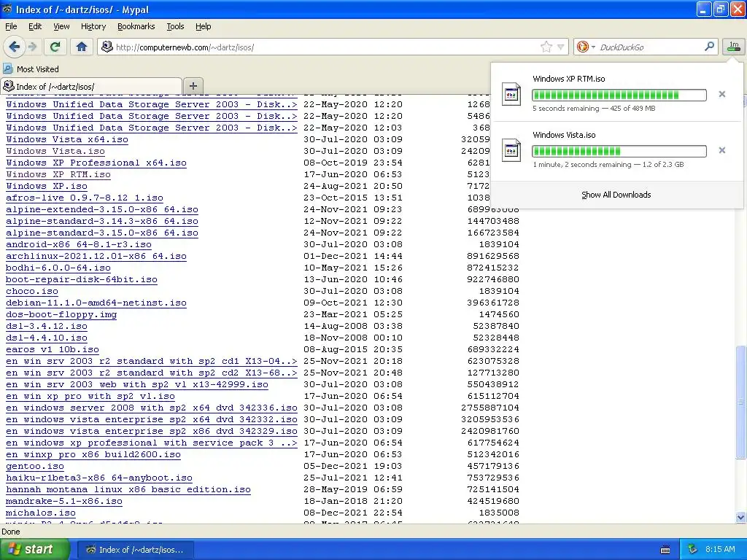Click the scrollbar down arrow
Viewport: 747px width, 560px height.
[x=741, y=517]
